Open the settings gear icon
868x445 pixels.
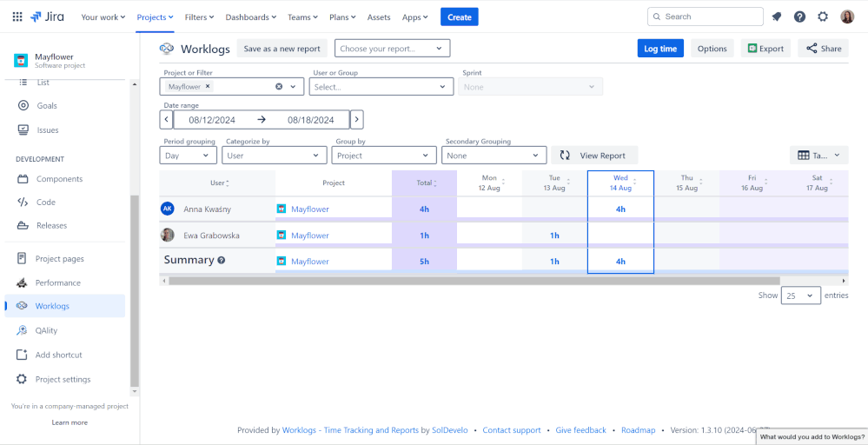pos(823,17)
